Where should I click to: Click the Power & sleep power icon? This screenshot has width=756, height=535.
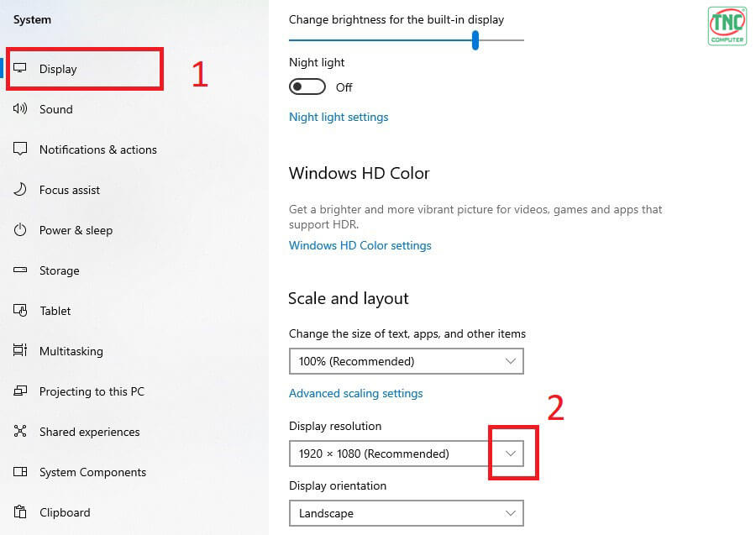[x=20, y=230]
